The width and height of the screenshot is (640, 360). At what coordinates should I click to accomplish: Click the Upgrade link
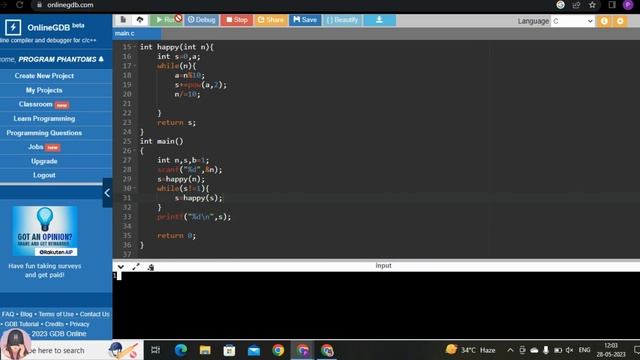click(44, 161)
